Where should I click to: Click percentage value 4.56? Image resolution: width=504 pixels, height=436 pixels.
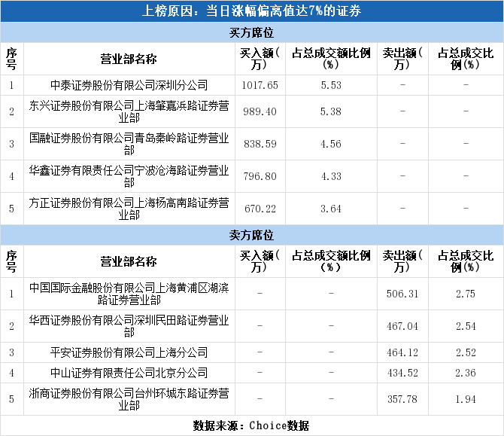point(331,144)
